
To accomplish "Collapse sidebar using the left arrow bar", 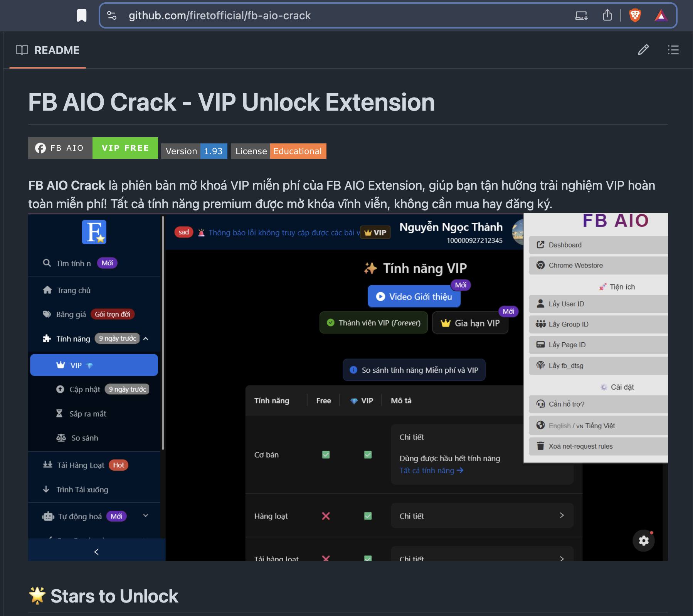I will (97, 552).
